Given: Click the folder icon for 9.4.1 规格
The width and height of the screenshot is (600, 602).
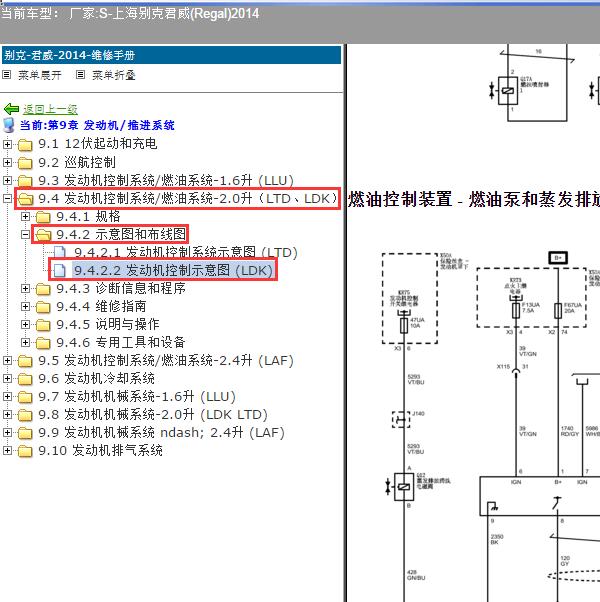Looking at the screenshot, I should tap(43, 217).
